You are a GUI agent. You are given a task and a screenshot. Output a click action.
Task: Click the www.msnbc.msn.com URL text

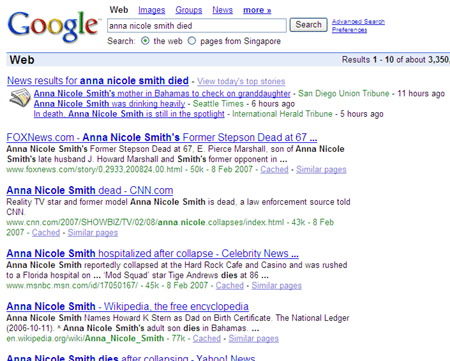(72, 286)
